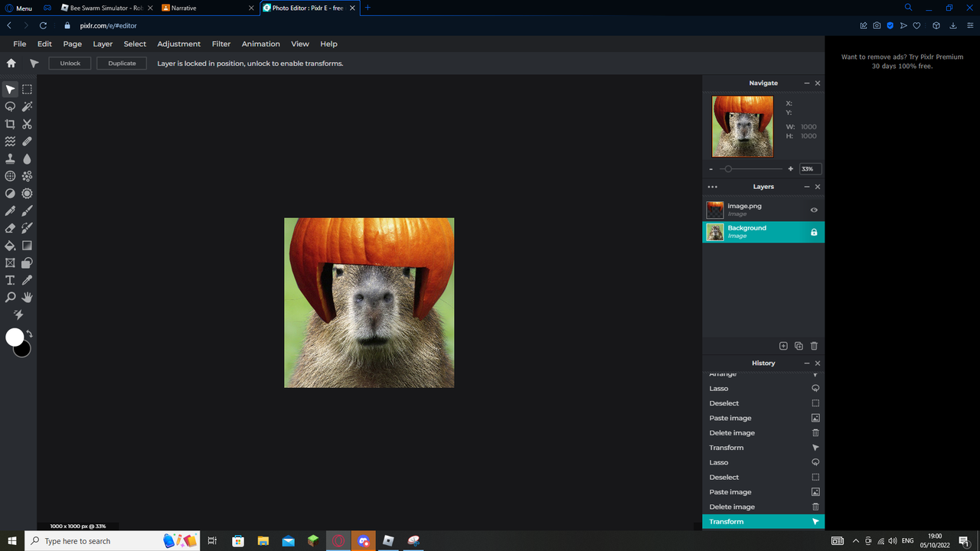Screen dimensions: 980x551
Task: Select the Blur/Sharpen droplet tool
Action: click(27, 158)
